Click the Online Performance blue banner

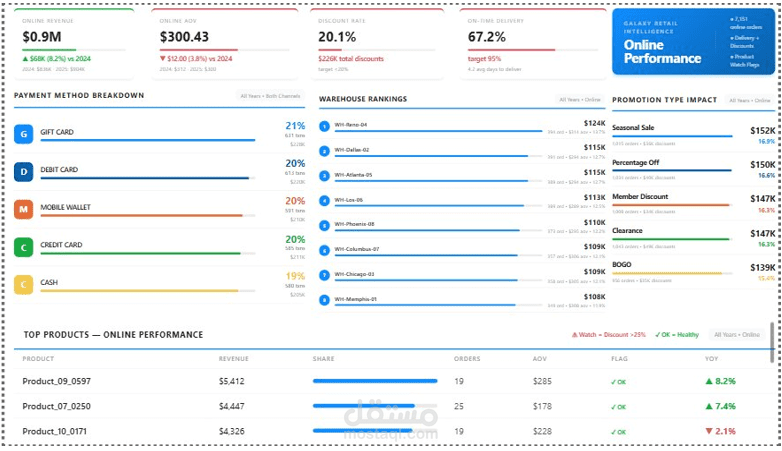[x=693, y=42]
